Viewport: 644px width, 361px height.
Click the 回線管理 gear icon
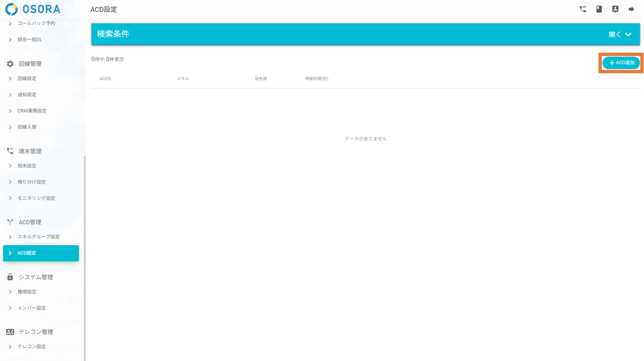coord(10,64)
